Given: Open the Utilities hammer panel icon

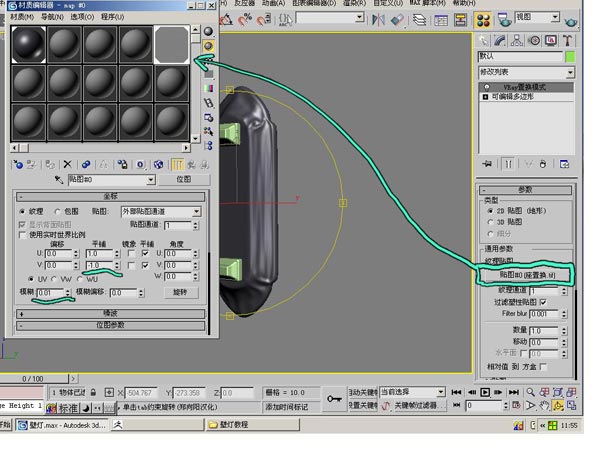Looking at the screenshot, I should point(567,41).
